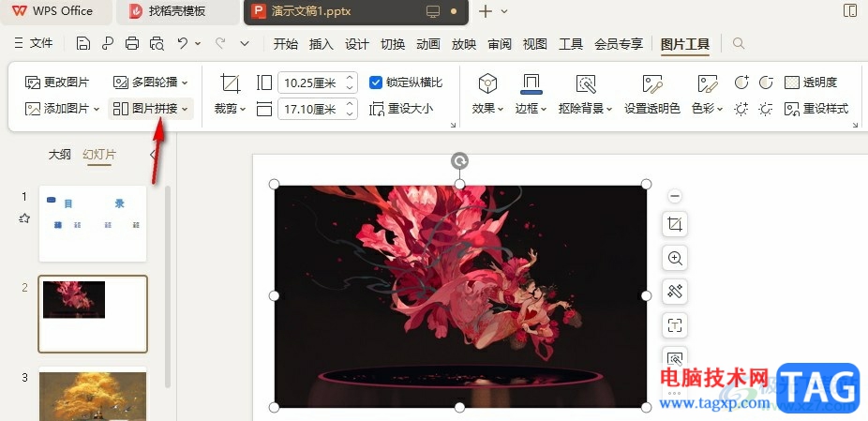
Task: Click the floating crop button beside image
Action: [675, 224]
